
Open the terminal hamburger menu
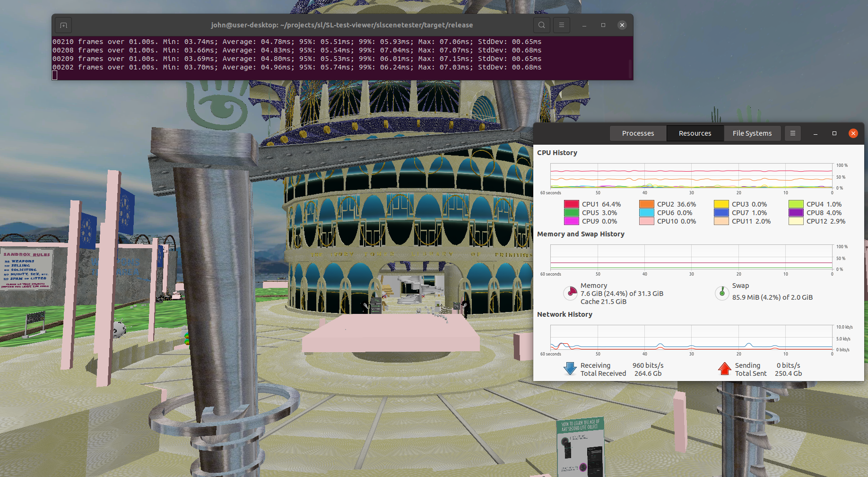562,25
